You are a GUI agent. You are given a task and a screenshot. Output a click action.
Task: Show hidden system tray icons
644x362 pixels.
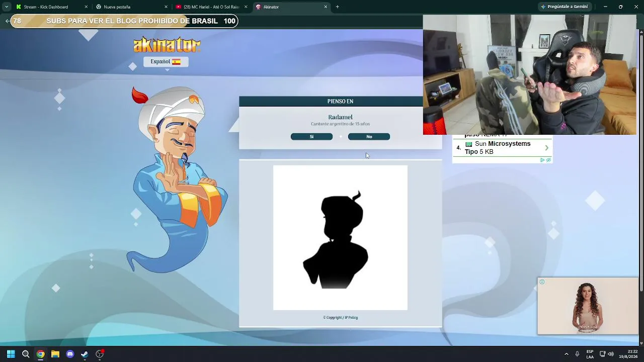coord(567,354)
